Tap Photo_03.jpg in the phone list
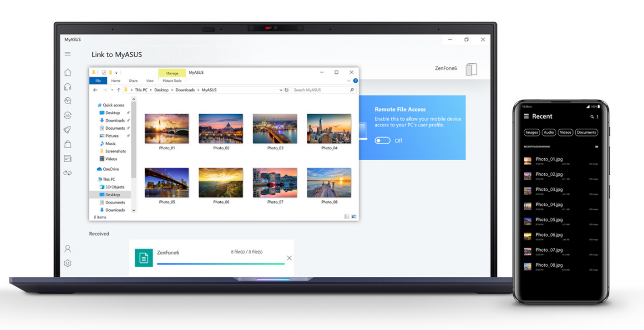644x330 pixels. [561, 191]
